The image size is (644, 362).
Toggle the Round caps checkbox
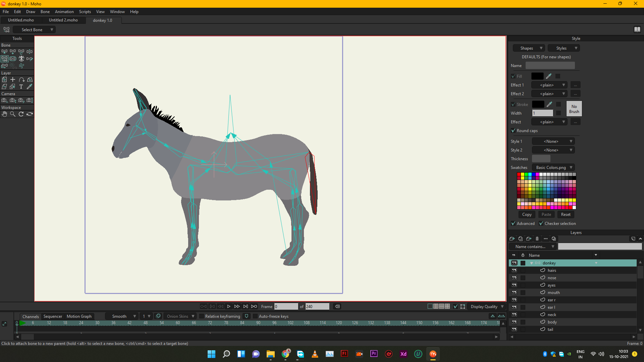point(513,131)
